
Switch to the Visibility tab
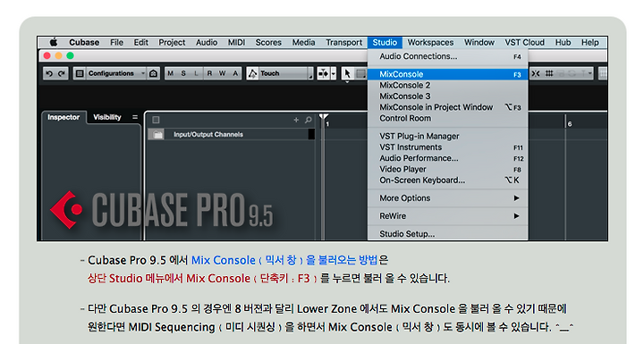(107, 117)
